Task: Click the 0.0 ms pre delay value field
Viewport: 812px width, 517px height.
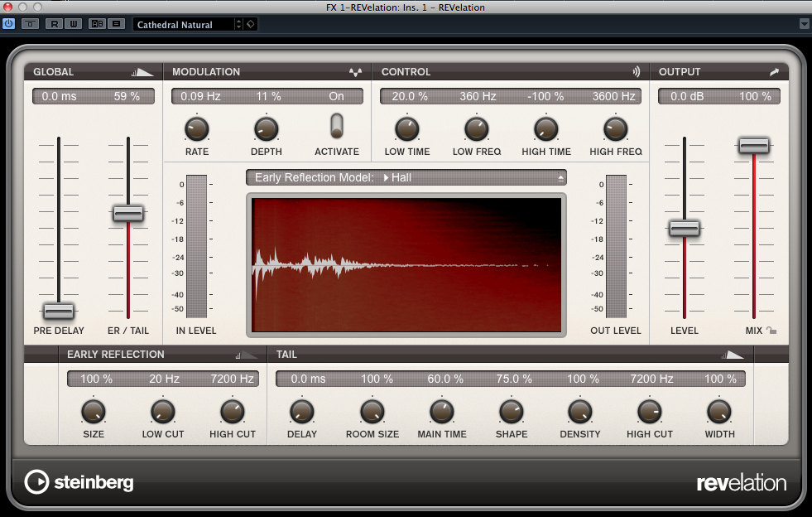Action: pyautogui.click(x=59, y=96)
